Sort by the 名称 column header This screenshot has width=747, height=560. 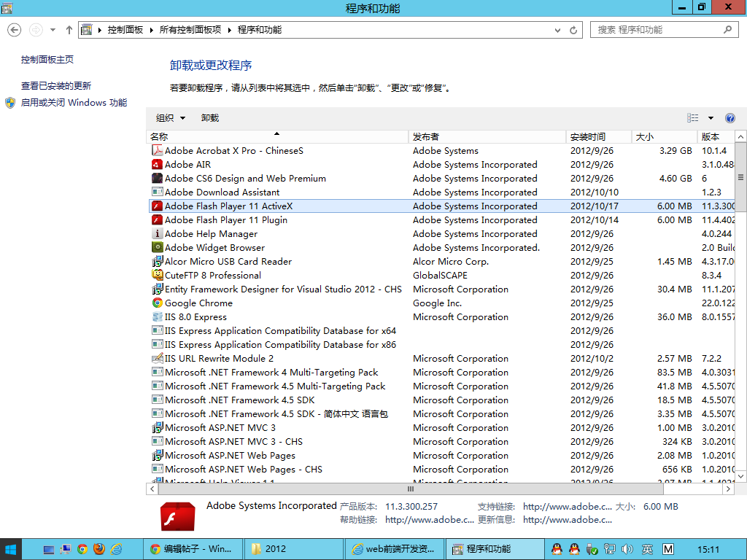(276, 136)
